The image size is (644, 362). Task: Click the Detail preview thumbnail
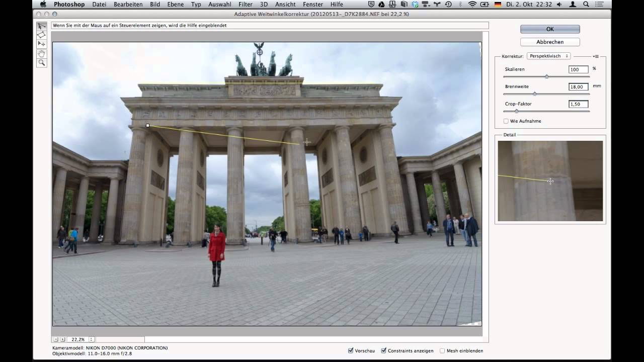pyautogui.click(x=550, y=181)
